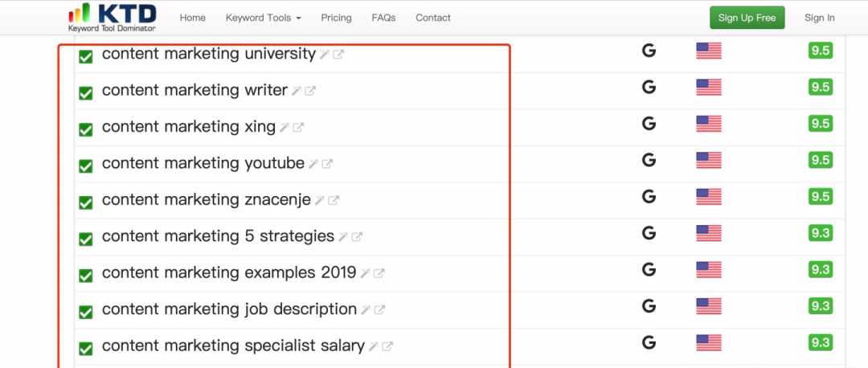
Task: Click pencil icon next to 'content marketing xing'
Action: coord(285,128)
